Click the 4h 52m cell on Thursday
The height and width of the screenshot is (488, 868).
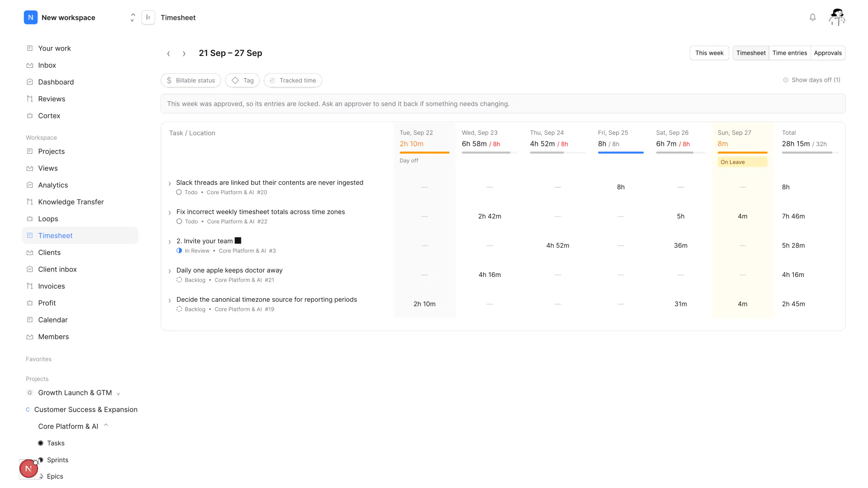[557, 245]
